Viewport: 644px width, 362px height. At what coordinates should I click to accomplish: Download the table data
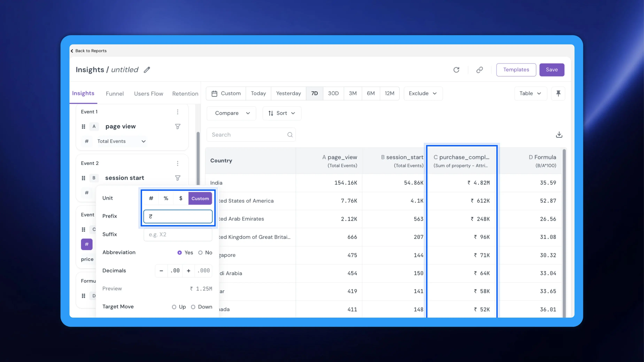coord(559,135)
